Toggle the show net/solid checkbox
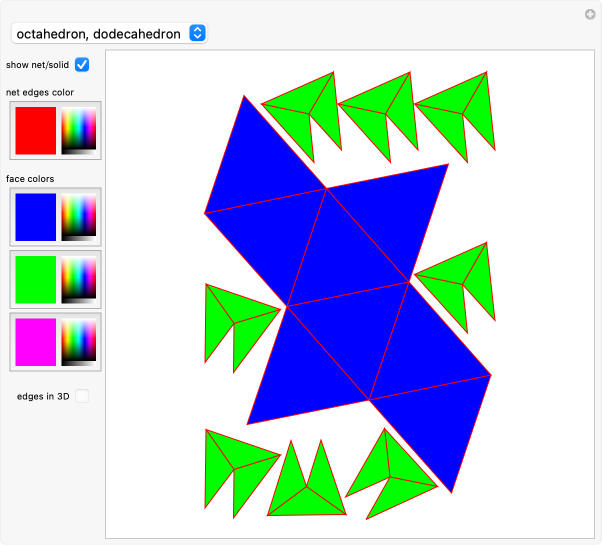The image size is (602, 546). pyautogui.click(x=82, y=65)
